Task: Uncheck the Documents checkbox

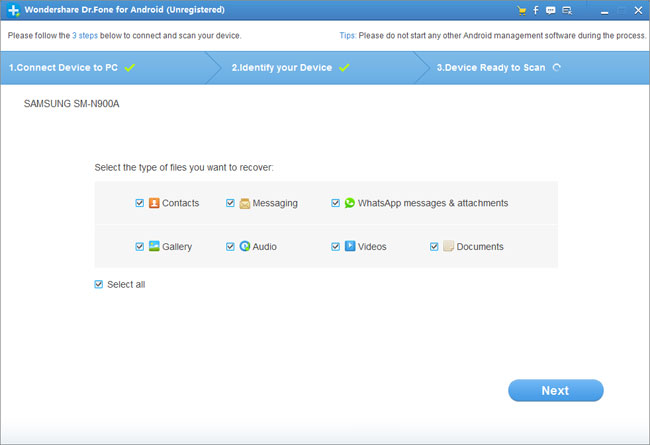Action: point(434,246)
